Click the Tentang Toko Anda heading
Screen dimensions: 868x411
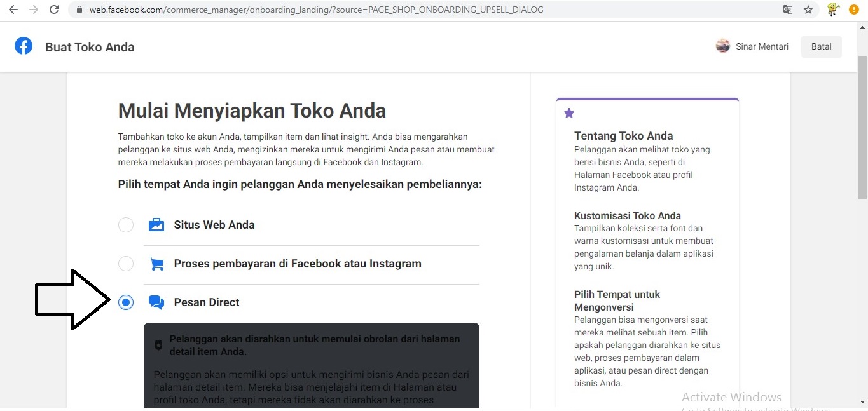point(623,136)
